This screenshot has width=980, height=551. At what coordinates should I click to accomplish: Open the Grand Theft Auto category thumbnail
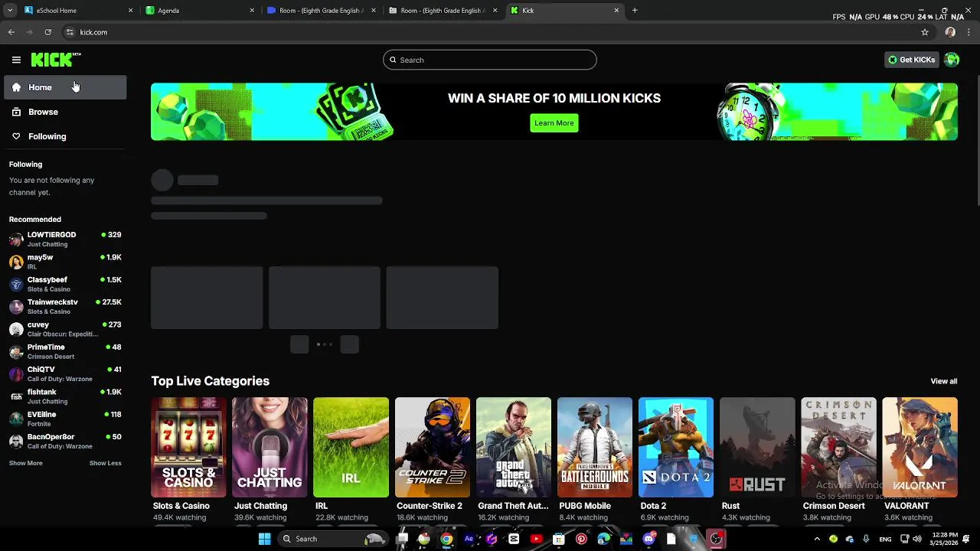514,447
